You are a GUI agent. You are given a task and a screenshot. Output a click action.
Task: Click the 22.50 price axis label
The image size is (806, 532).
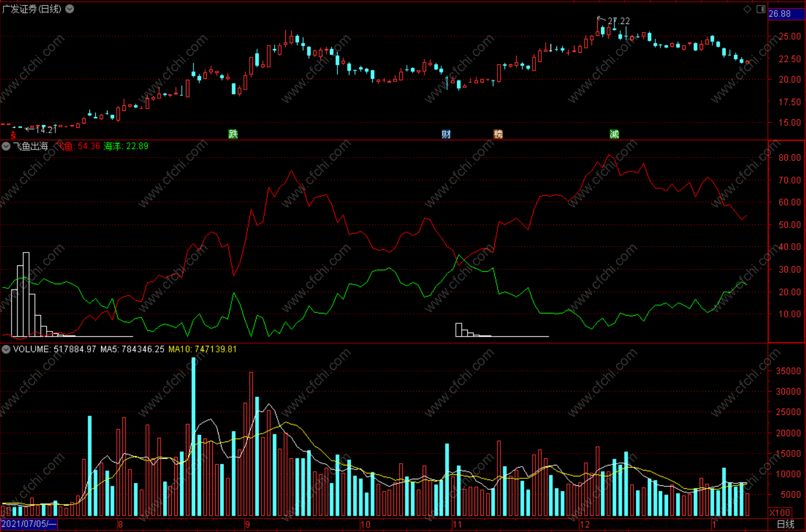(790, 59)
